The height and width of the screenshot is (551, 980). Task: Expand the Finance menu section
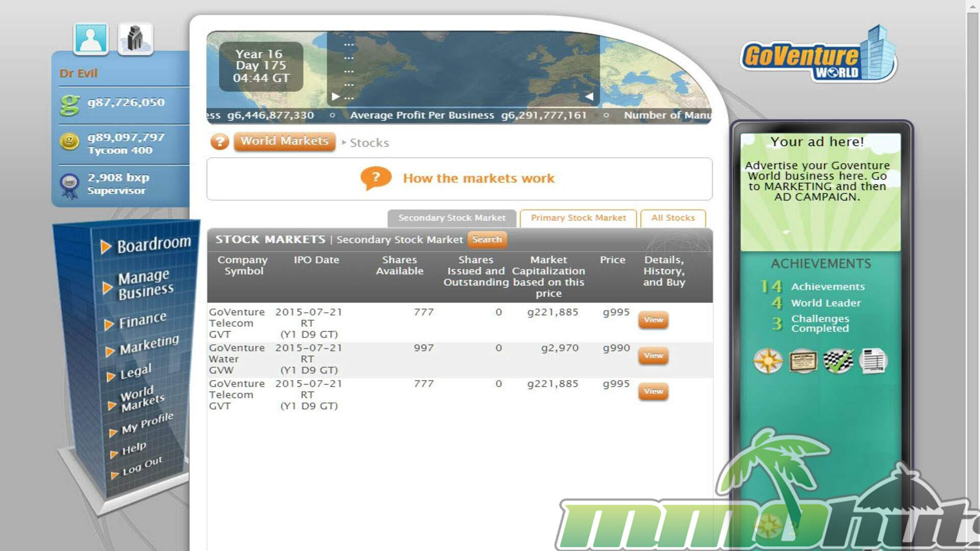142,320
